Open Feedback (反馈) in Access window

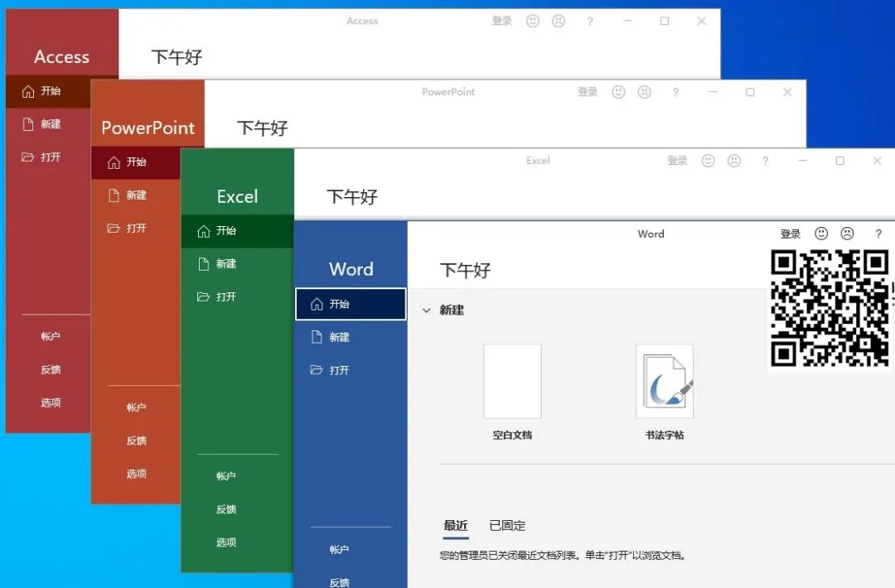coord(51,369)
